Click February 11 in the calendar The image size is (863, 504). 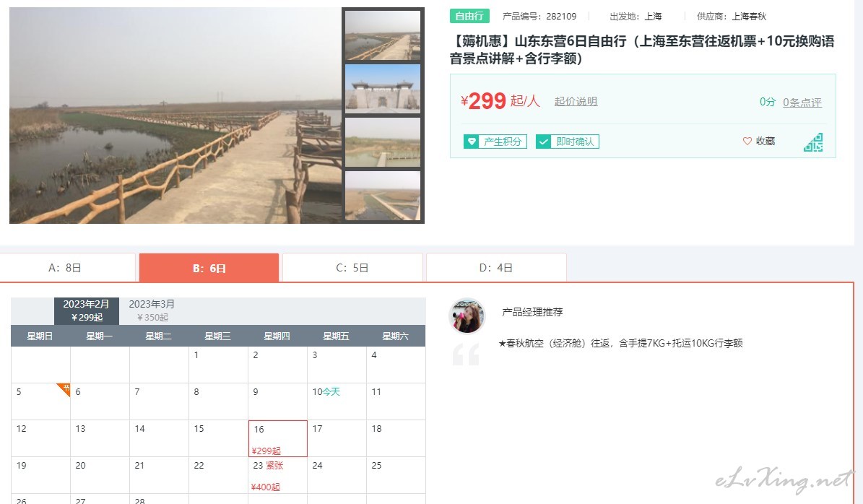coord(396,401)
